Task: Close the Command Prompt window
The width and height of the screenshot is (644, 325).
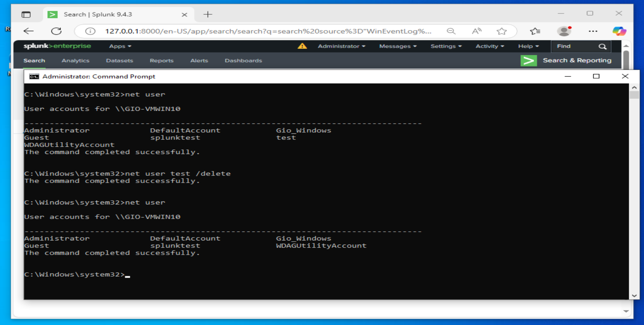Action: tap(625, 76)
